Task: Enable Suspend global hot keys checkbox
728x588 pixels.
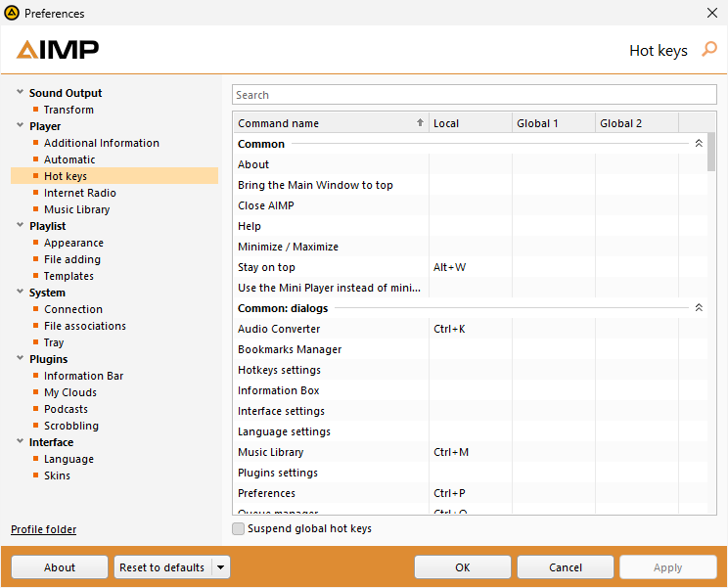Action: click(x=238, y=528)
